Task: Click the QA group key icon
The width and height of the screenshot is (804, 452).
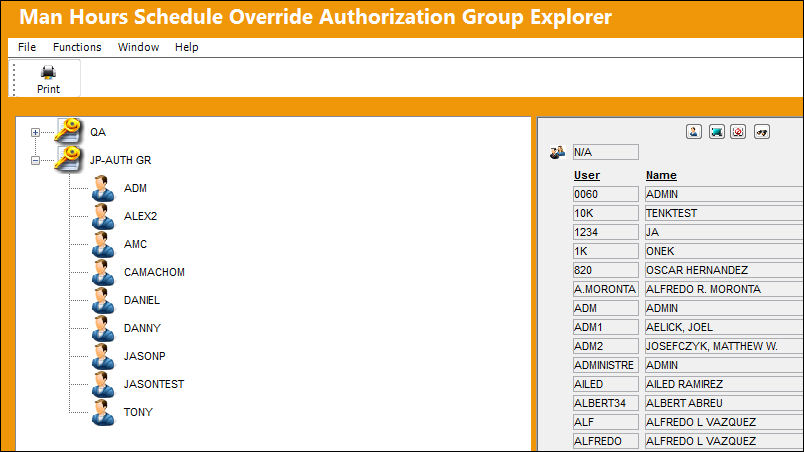Action: click(68, 131)
